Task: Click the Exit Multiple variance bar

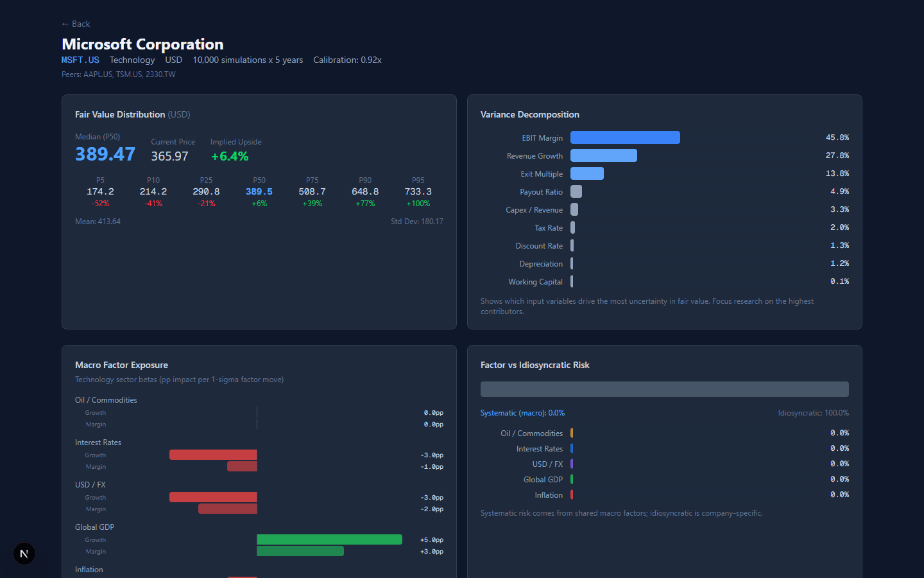Action: click(x=587, y=173)
